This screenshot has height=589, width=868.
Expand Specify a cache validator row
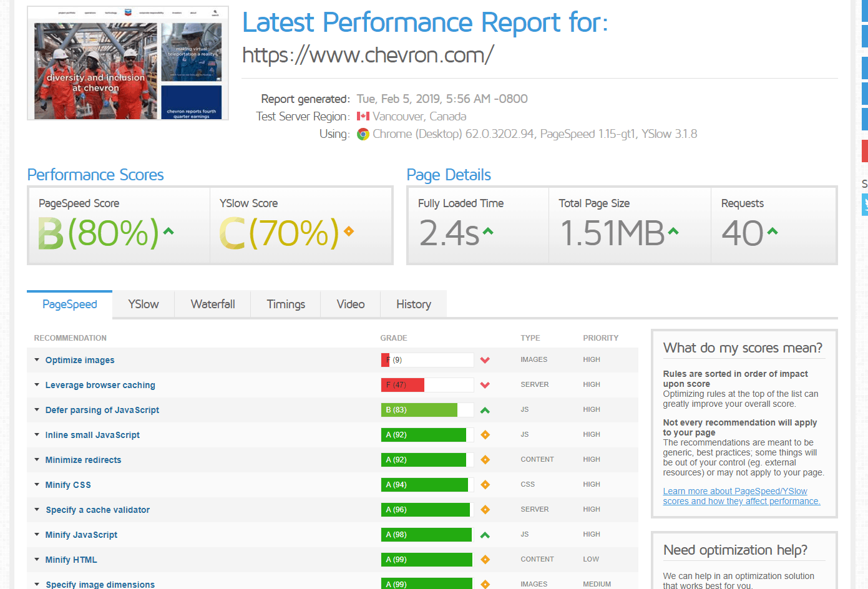coord(37,510)
